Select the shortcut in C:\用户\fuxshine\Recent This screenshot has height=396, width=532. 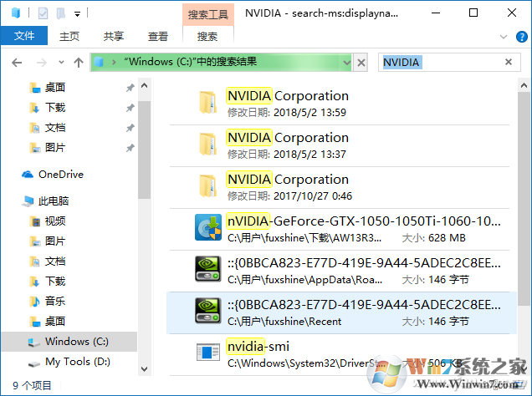(341, 312)
